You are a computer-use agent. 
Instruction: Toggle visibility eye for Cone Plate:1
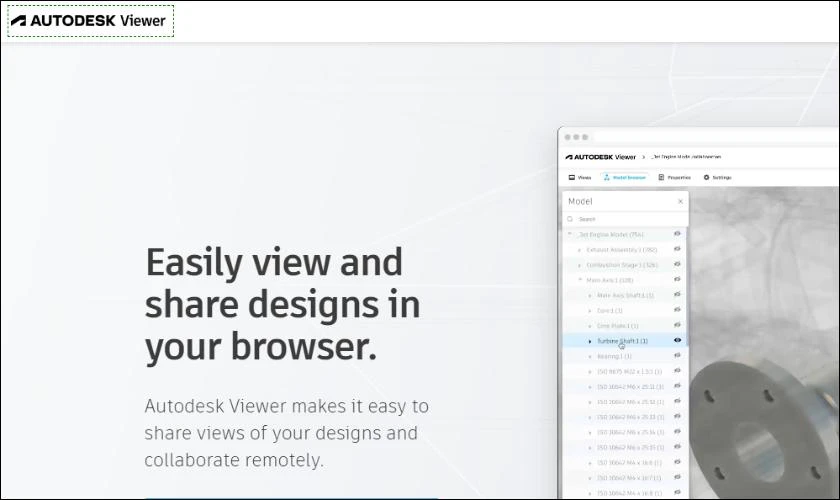tap(677, 325)
